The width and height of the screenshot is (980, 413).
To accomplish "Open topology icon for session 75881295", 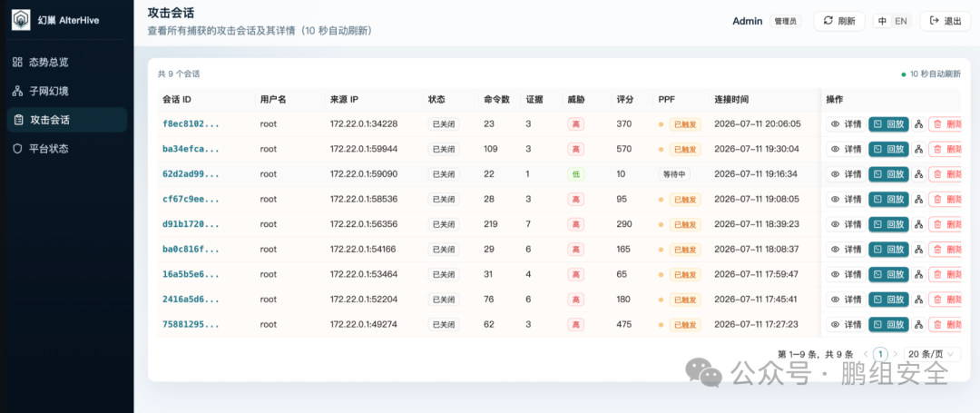I will click(918, 324).
